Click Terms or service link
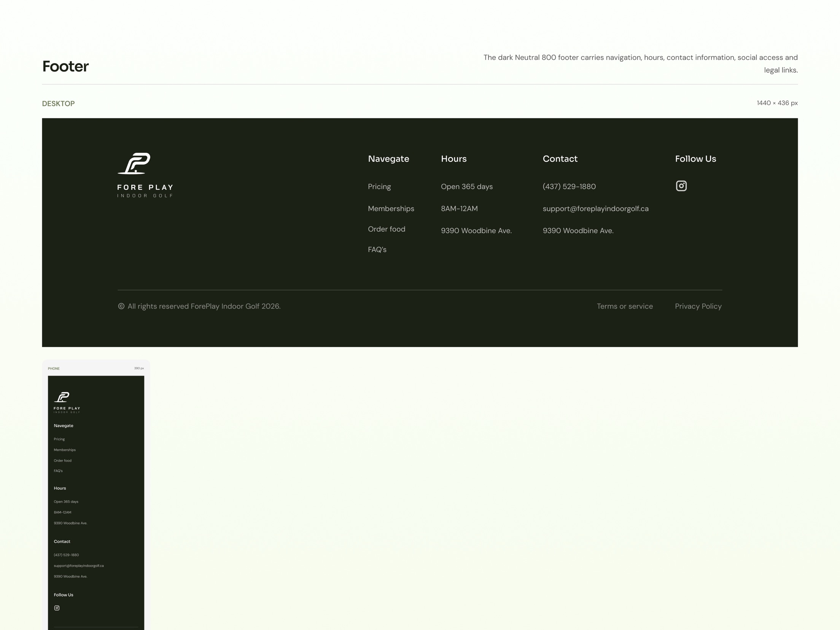840x630 pixels. 625,306
